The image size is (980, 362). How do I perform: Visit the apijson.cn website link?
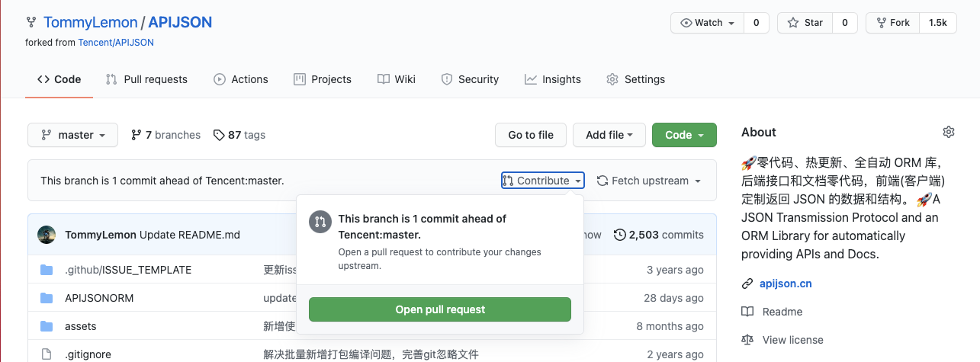point(786,284)
